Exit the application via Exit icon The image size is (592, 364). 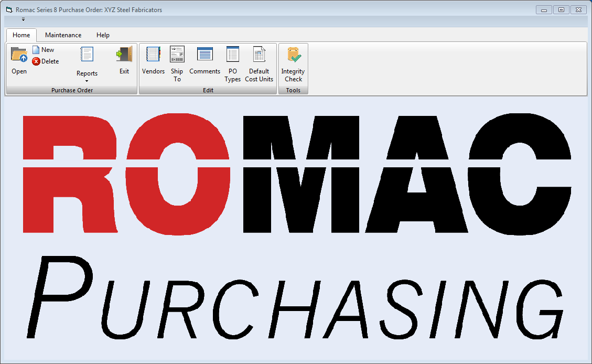[124, 55]
